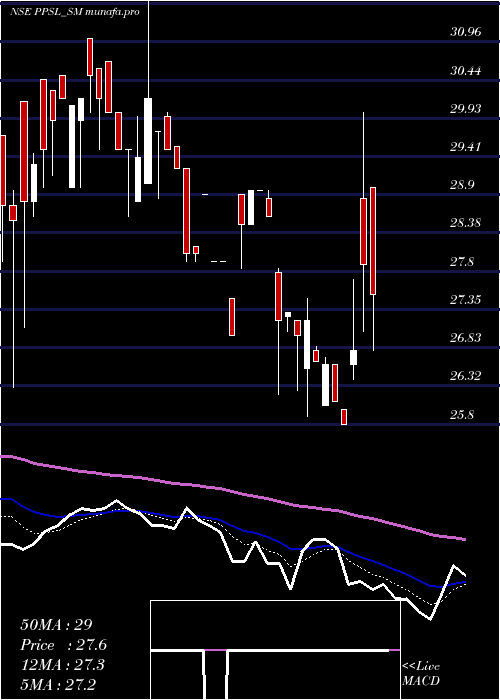
Task: Click the tall white candle with the longest upper wick
Action: click(148, 141)
